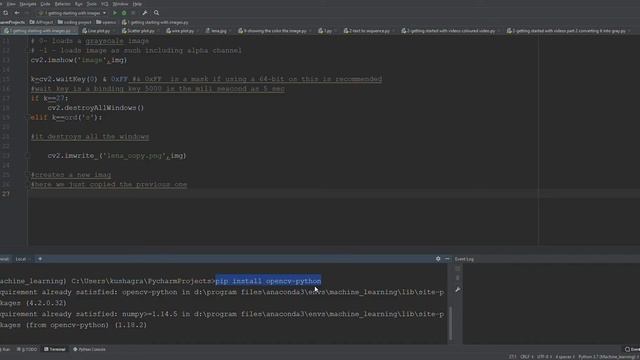This screenshot has height=360, width=640.
Task: Open Event Log from the status bar
Action: (632, 349)
